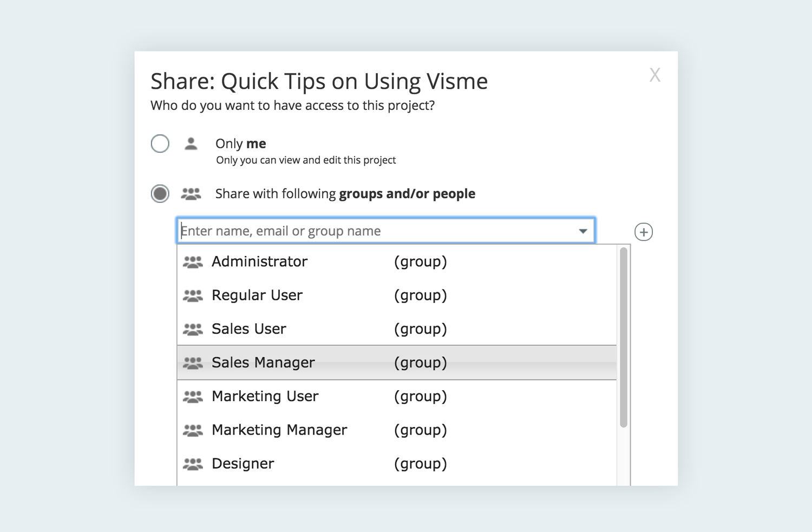The width and height of the screenshot is (812, 532).
Task: Choose Sales Manager group from the list
Action: tap(263, 363)
